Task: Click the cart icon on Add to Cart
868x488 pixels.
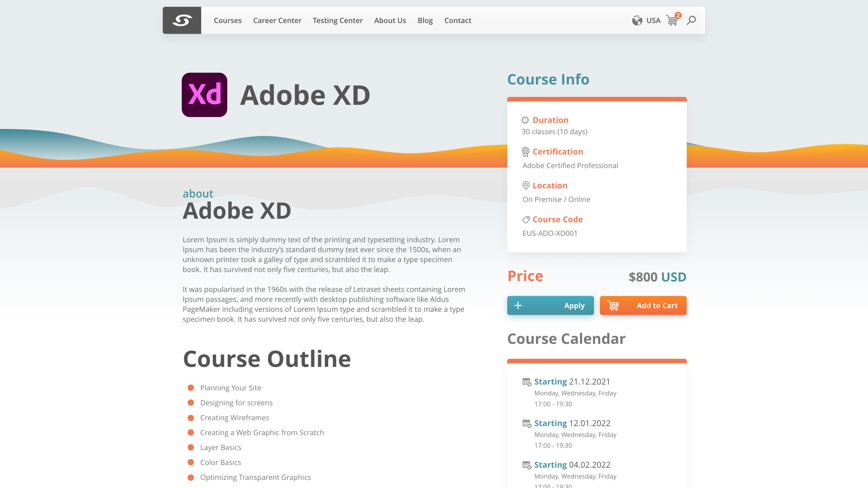Action: (x=613, y=305)
